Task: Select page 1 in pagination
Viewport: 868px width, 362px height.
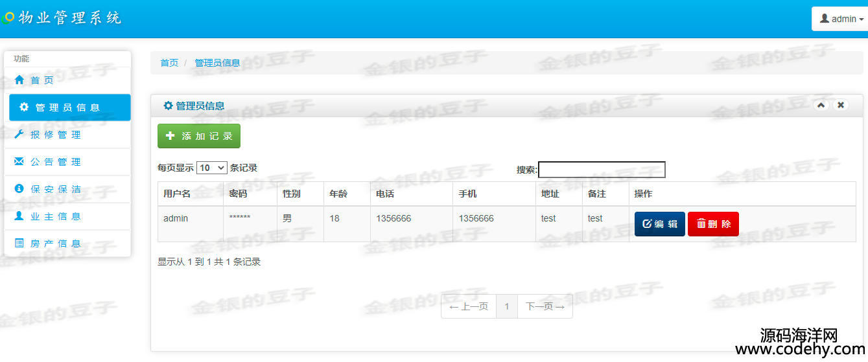Action: click(x=507, y=306)
